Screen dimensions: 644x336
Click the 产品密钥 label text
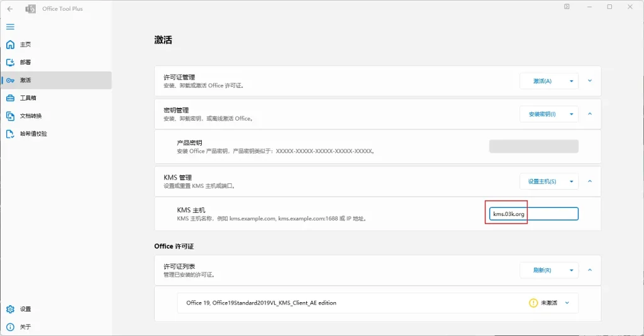point(189,143)
